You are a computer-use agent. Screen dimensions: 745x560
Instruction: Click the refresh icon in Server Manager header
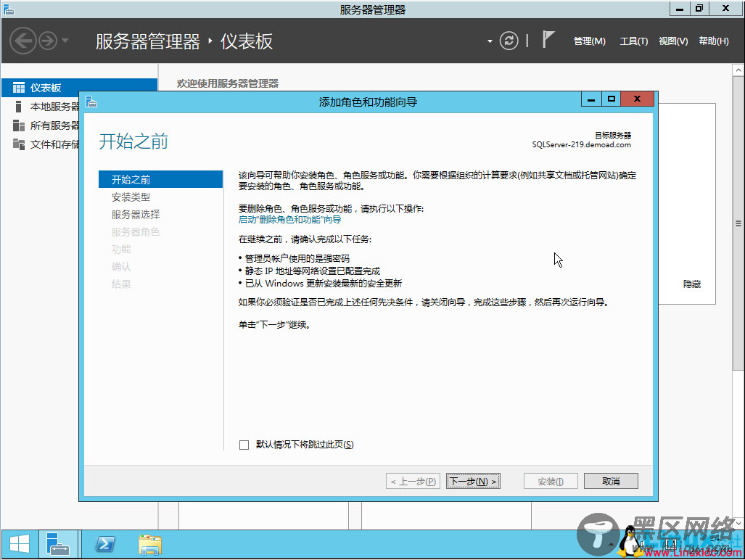point(509,41)
